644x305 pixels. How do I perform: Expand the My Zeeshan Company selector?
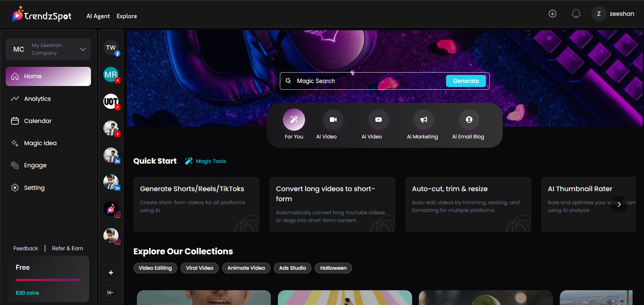[x=83, y=49]
